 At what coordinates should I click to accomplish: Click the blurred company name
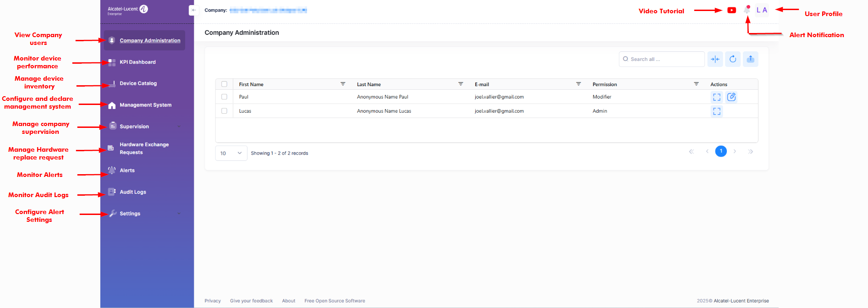click(x=268, y=10)
